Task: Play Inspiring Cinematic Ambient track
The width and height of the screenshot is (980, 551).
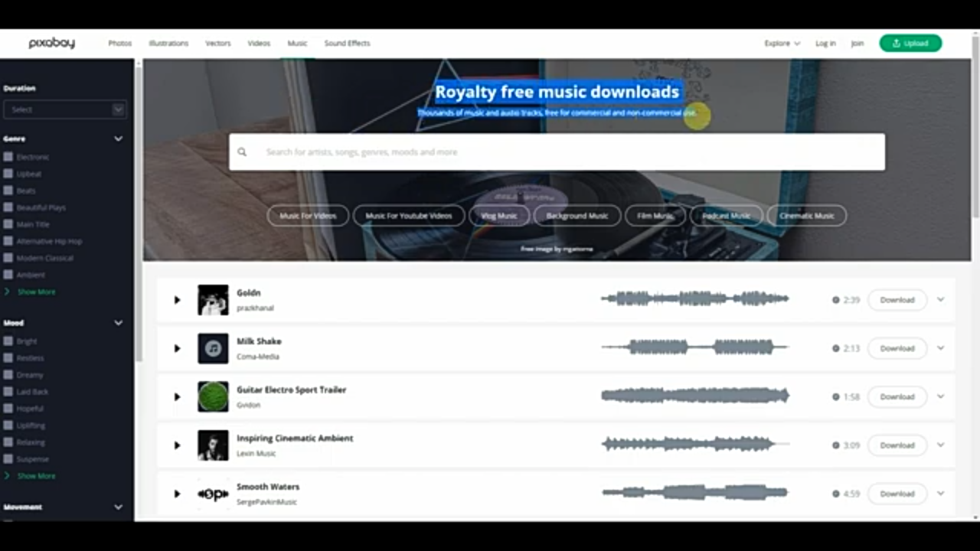Action: (x=177, y=445)
